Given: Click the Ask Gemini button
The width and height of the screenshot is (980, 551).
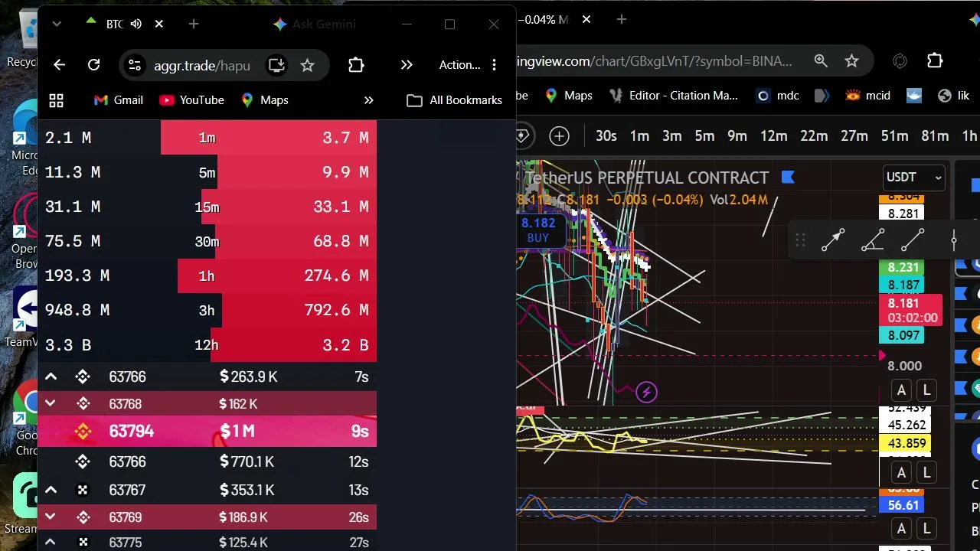Looking at the screenshot, I should pos(314,24).
